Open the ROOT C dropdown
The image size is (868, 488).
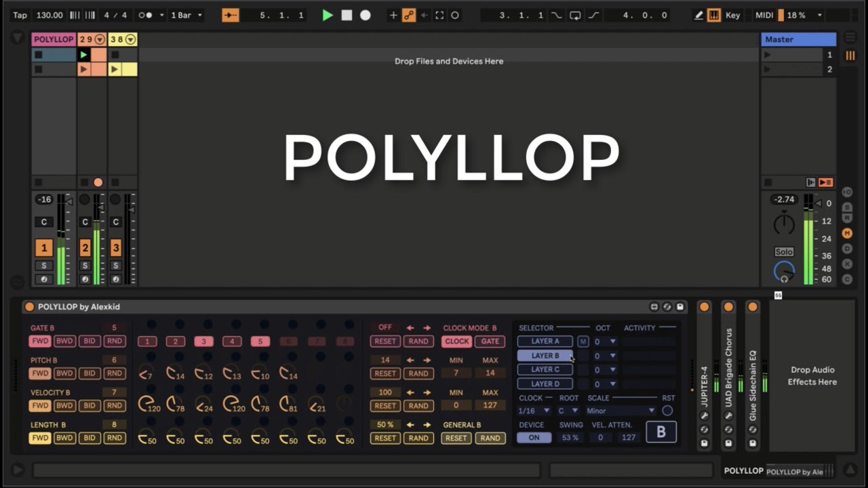(568, 411)
